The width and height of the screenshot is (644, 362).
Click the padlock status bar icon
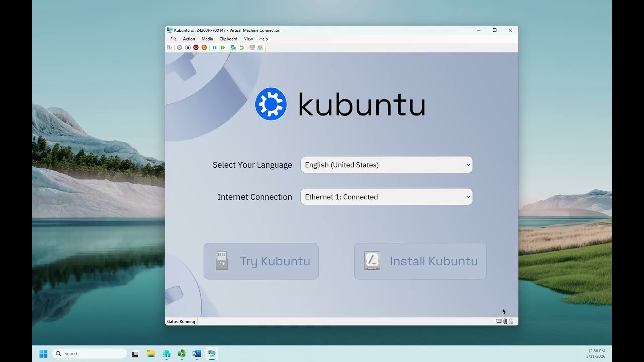[x=511, y=321]
